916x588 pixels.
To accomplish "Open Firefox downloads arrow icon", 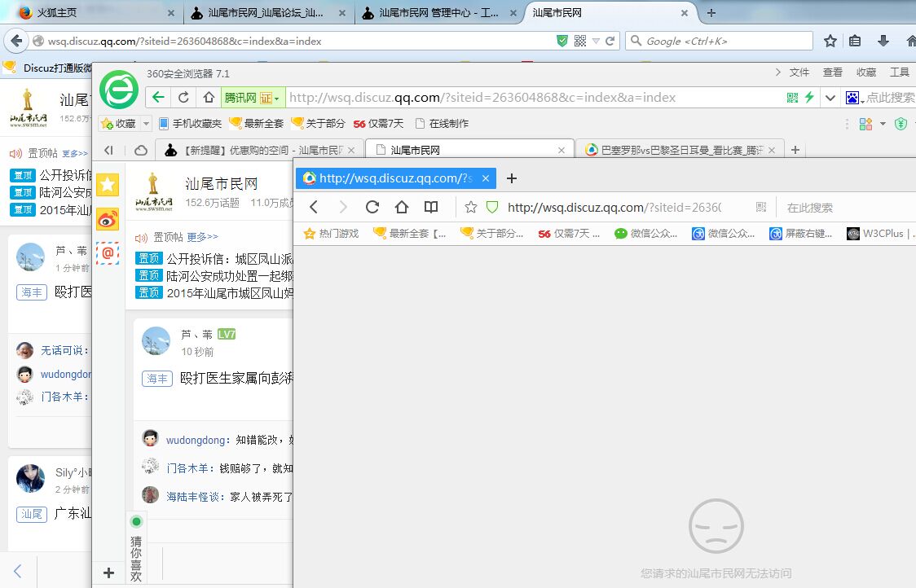I will point(883,41).
